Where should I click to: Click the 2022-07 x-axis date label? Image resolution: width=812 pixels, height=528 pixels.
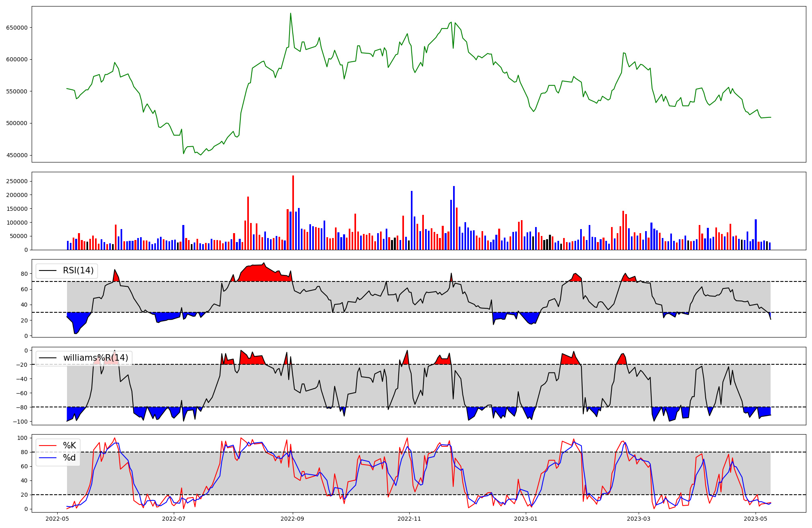click(x=174, y=518)
